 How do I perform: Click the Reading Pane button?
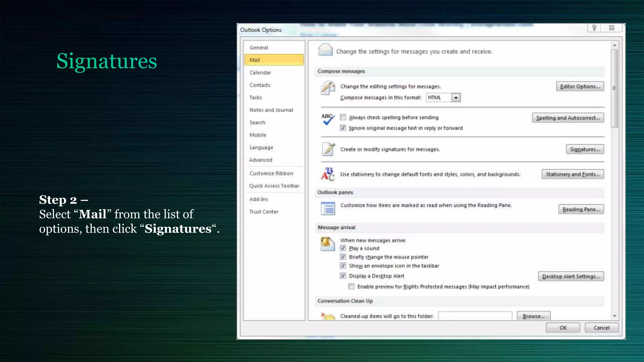(581, 209)
